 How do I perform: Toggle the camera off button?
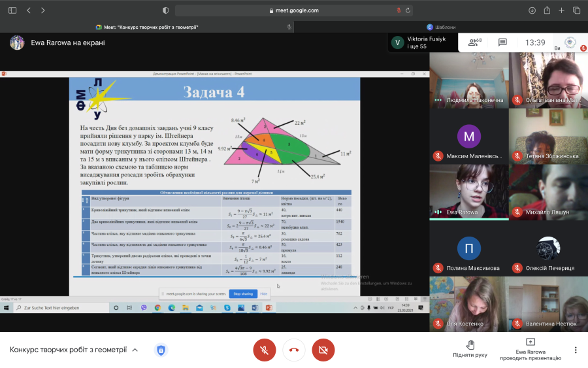point(323,350)
